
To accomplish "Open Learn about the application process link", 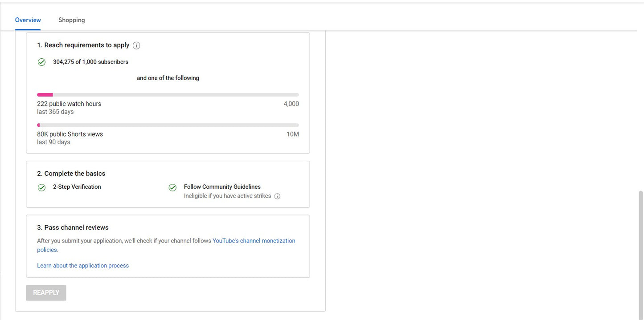I will (83, 266).
